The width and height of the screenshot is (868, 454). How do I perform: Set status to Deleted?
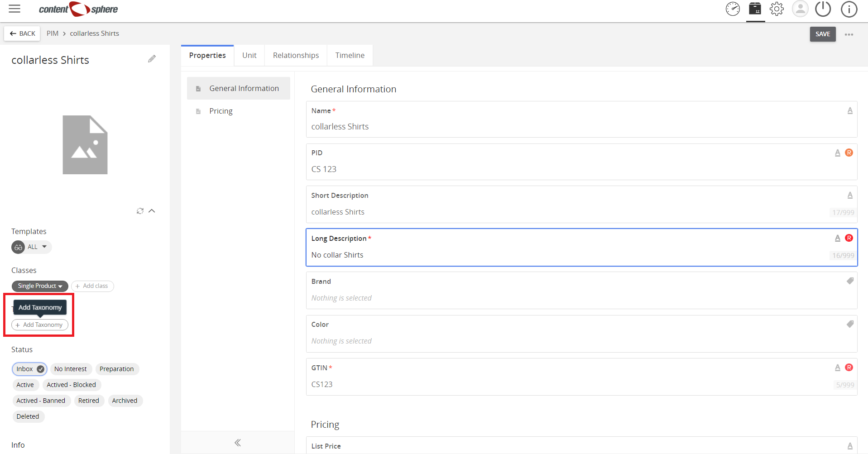(28, 416)
